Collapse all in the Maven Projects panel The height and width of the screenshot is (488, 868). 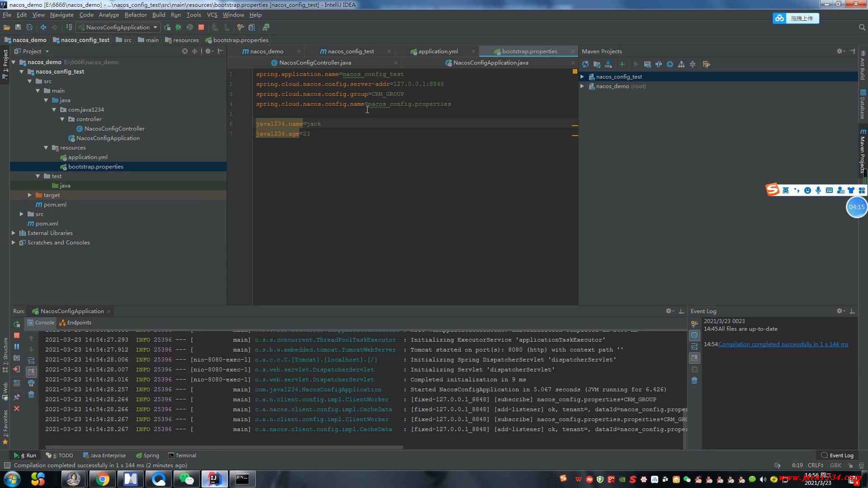(693, 65)
